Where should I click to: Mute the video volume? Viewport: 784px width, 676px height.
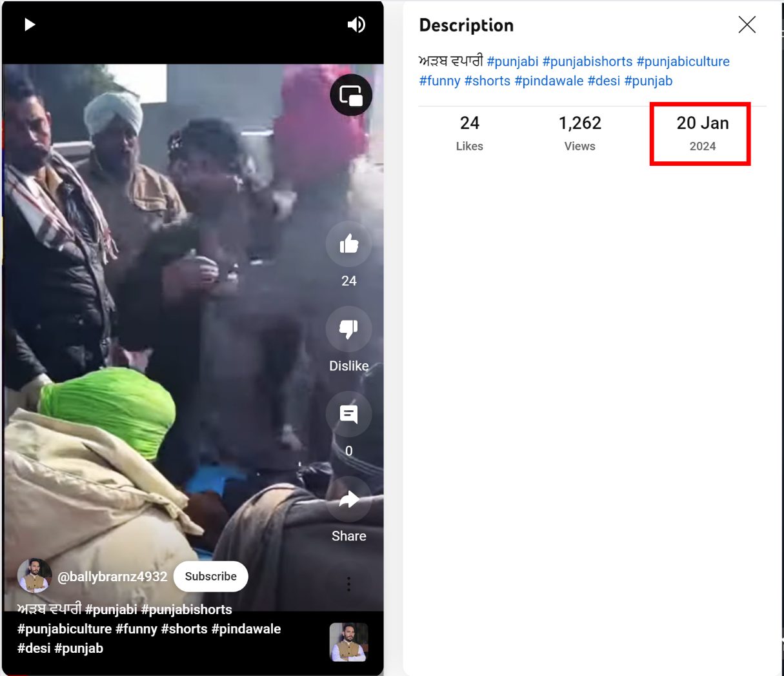coord(356,25)
